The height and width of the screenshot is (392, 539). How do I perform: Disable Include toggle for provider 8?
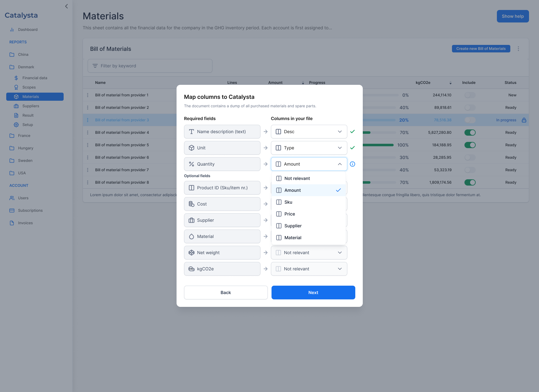470,182
